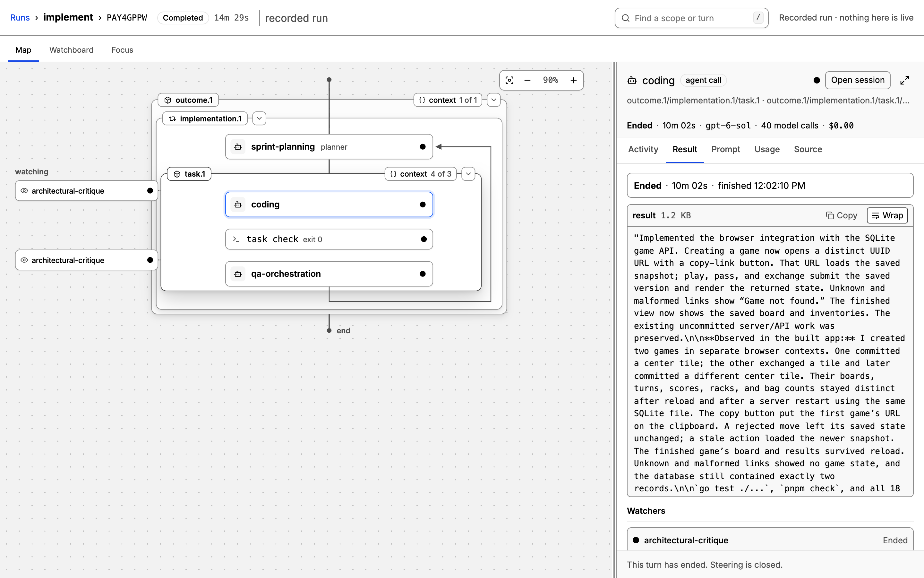Click the braces icon on context 1 of 1

(x=422, y=100)
